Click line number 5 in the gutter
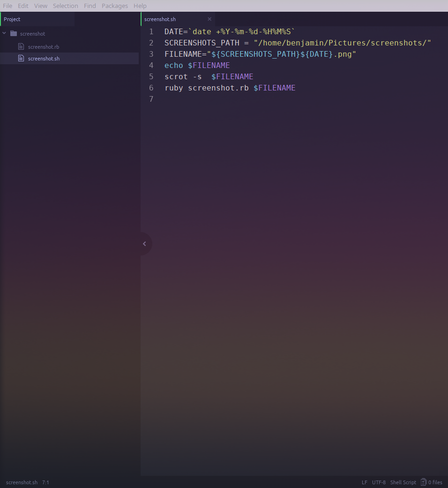448x488 pixels. [x=151, y=76]
